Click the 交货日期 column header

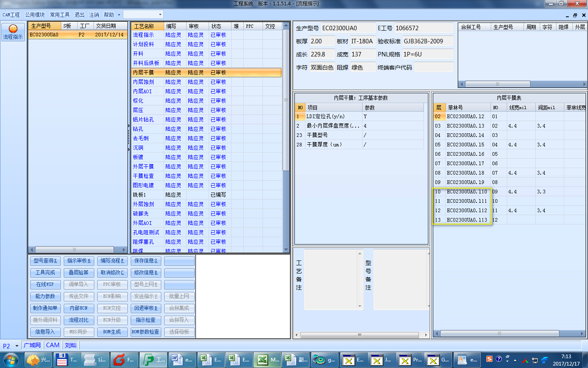pos(110,26)
